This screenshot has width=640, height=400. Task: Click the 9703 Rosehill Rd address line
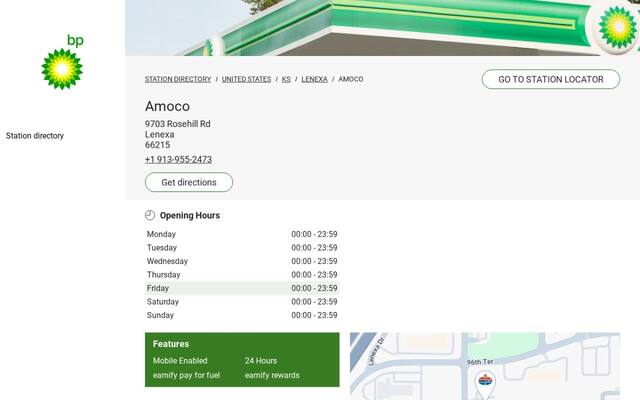pyautogui.click(x=178, y=124)
